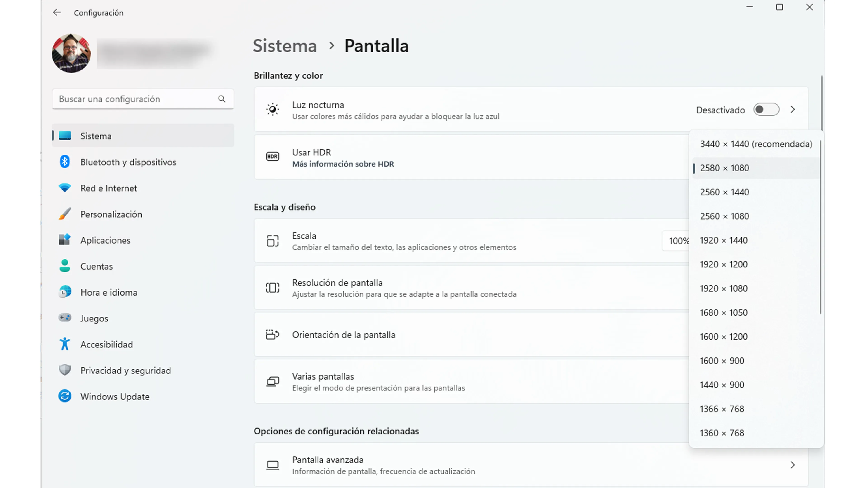The width and height of the screenshot is (868, 488).
Task: Toggle the Luz nocturna switch
Action: pos(766,110)
